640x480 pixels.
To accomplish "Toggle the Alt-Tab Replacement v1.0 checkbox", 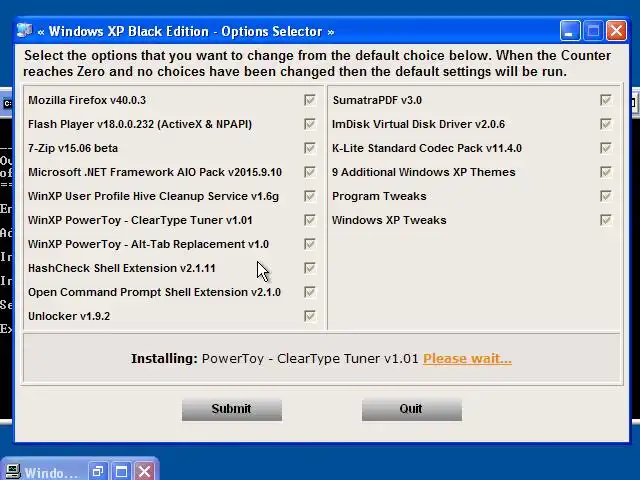I will (x=310, y=244).
